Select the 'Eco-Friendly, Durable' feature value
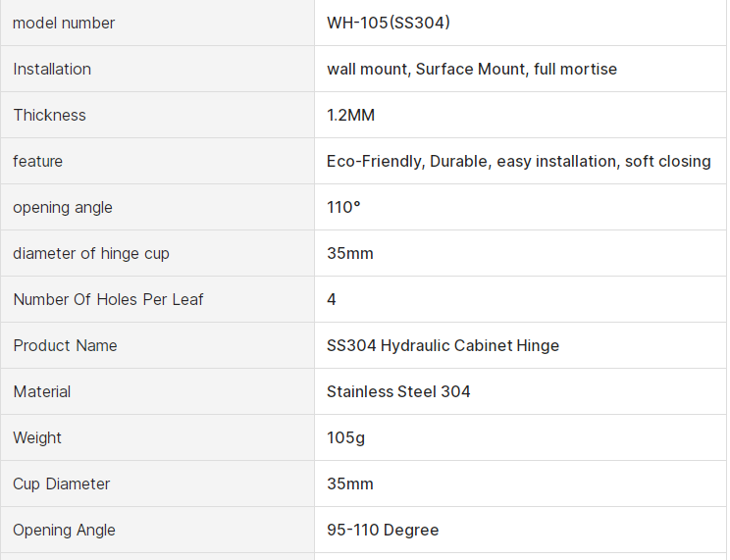Image resolution: width=730 pixels, height=560 pixels. coord(518,161)
